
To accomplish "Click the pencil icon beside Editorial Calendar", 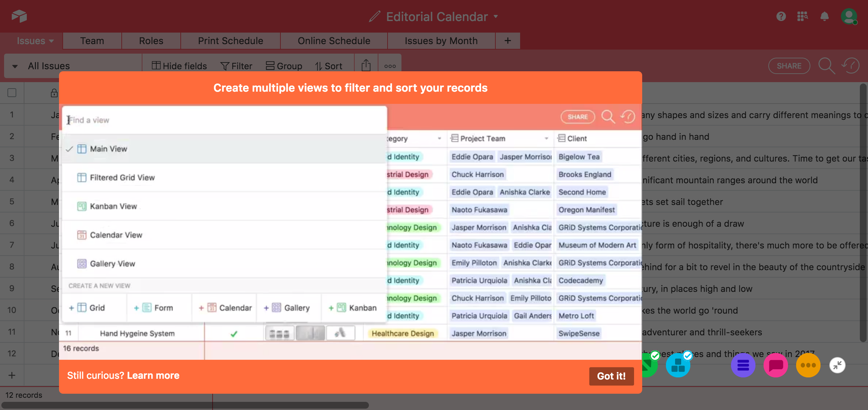I will point(375,16).
